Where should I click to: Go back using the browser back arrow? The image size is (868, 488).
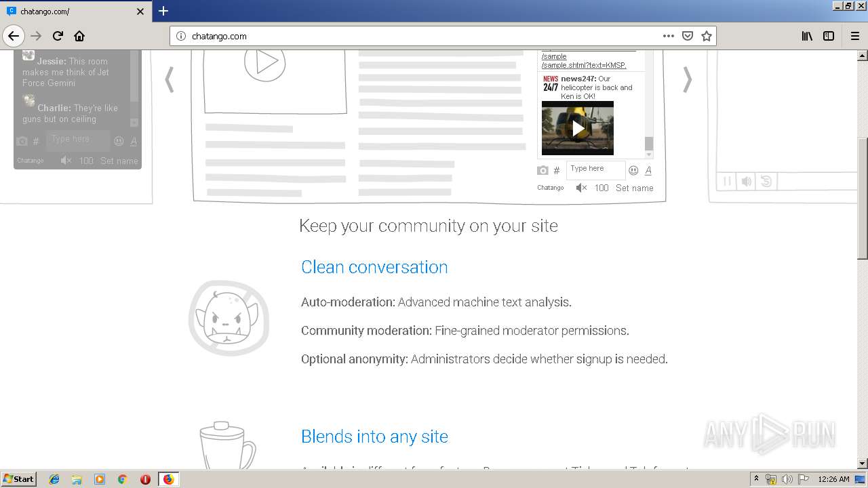[x=14, y=36]
